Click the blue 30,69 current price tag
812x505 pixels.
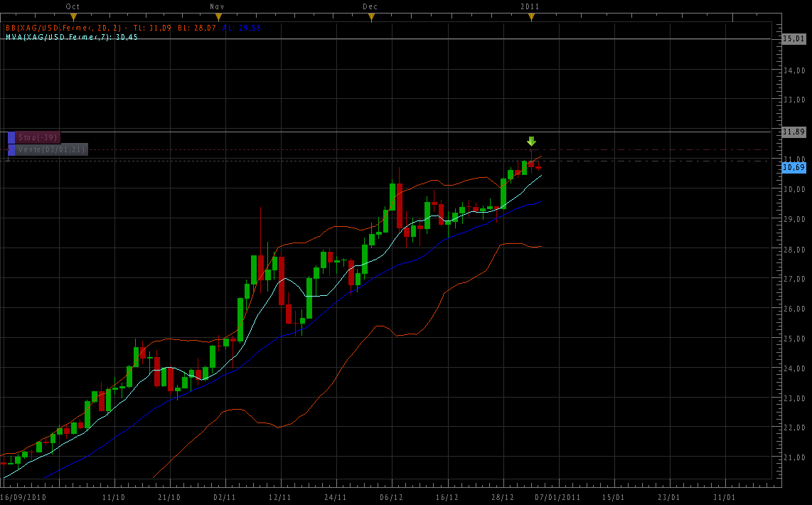[793, 167]
